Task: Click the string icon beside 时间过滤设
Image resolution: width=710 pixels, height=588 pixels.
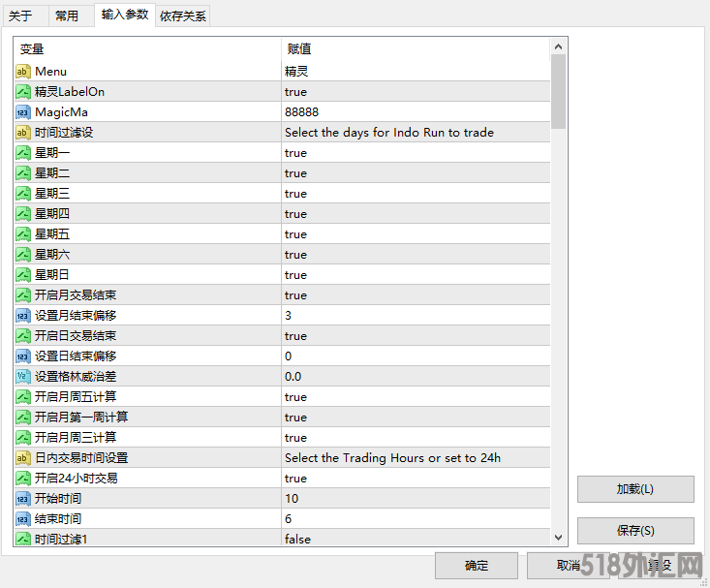Action: pos(23,133)
